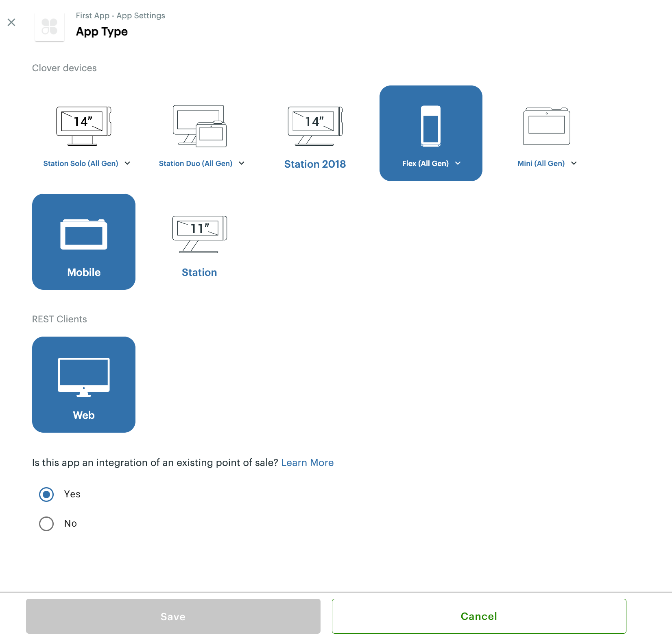Click the Mini (All Gen) label
Viewport: 672px width, 639px height.
coord(541,163)
